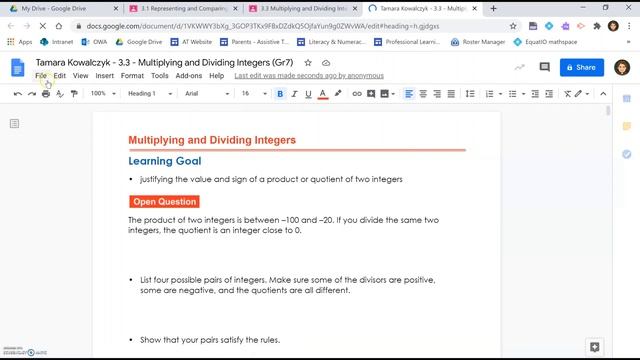Redo the last action
The image size is (640, 360).
(x=32, y=94)
